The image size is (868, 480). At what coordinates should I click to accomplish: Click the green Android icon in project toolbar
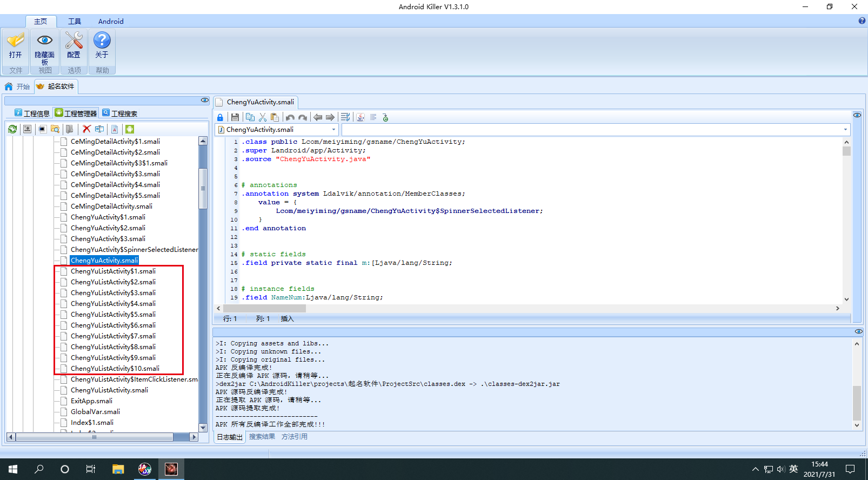pos(129,129)
